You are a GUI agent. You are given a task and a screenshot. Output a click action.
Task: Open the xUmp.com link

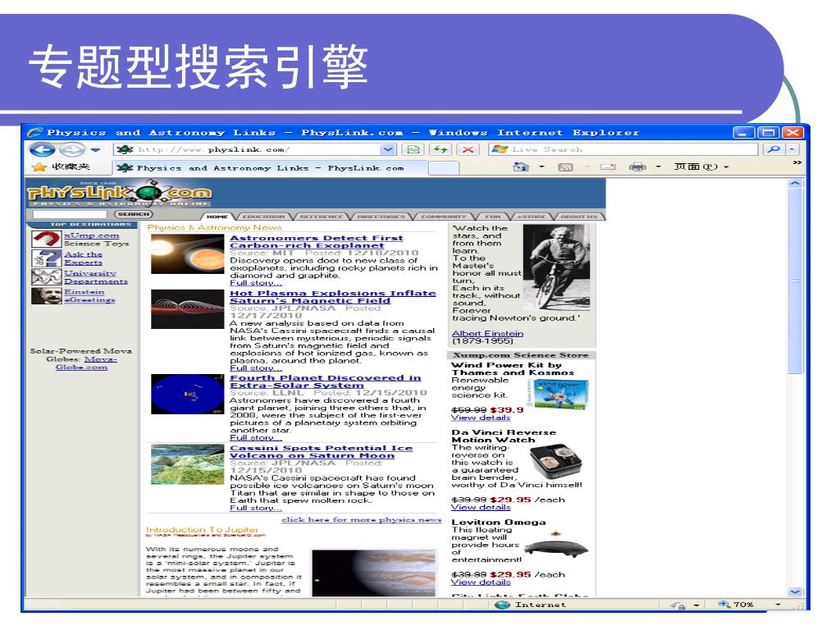(x=92, y=235)
